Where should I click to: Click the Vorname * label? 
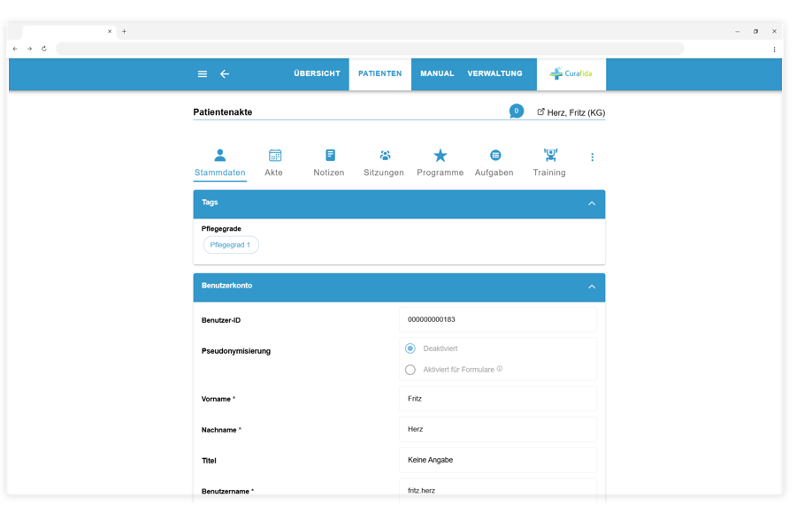point(218,399)
